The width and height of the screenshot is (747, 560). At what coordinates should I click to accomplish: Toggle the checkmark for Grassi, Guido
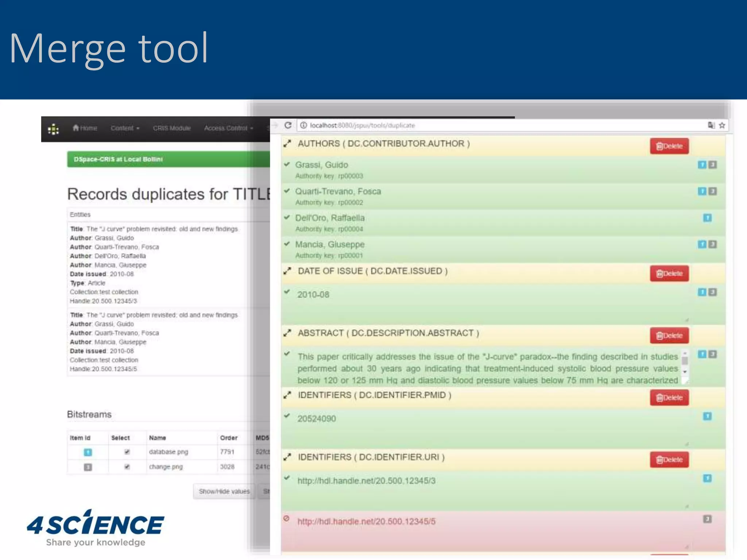coord(287,164)
